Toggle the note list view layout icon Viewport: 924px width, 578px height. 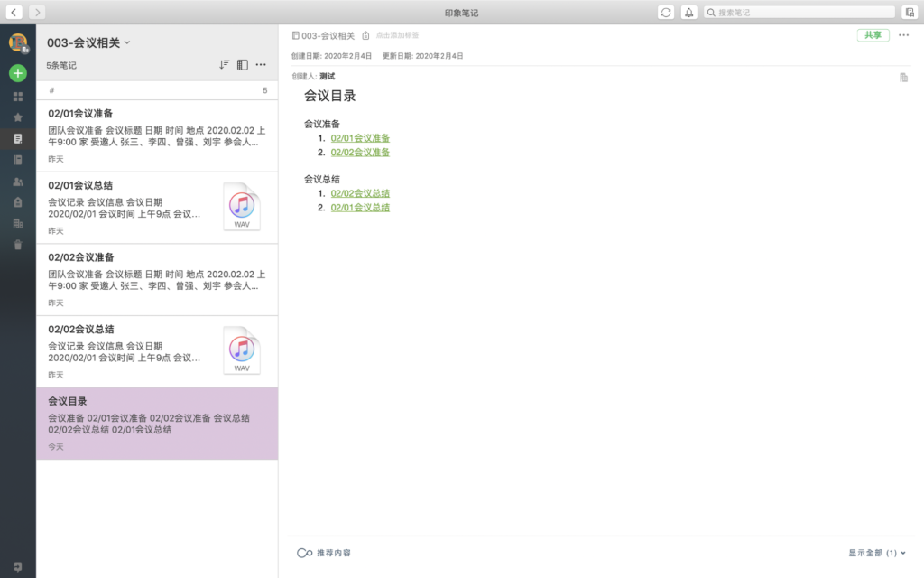coord(242,65)
